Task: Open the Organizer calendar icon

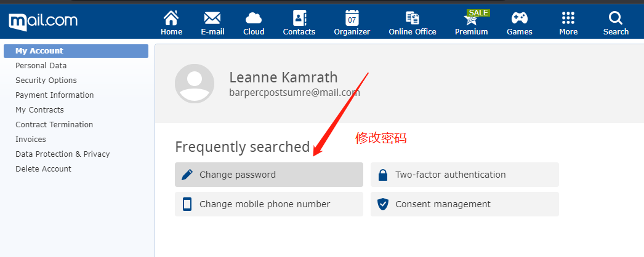Action: [x=352, y=18]
